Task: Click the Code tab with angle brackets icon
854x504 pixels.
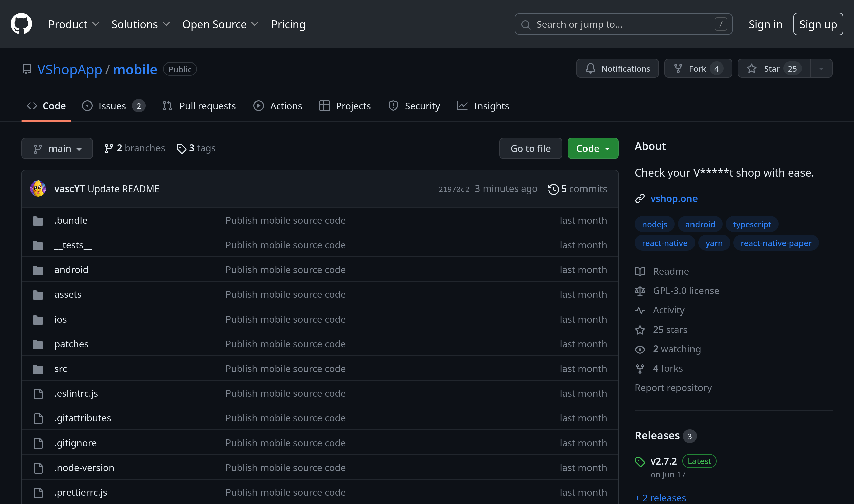Action: point(47,106)
